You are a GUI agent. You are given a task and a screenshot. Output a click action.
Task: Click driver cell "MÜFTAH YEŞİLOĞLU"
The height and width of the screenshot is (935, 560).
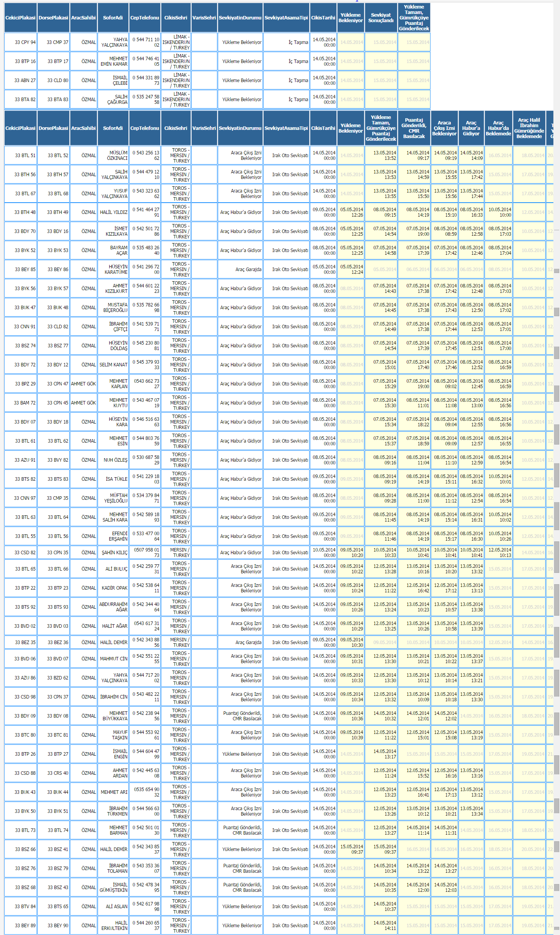pos(113,498)
